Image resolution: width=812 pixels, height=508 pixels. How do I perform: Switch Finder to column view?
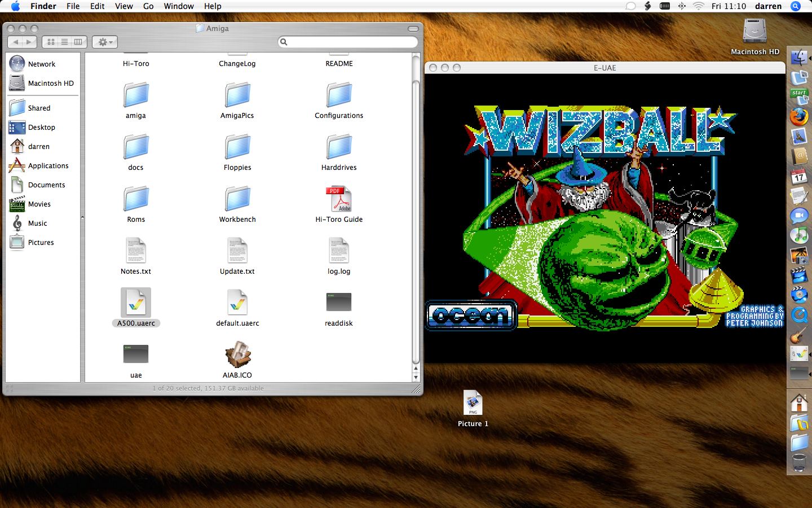point(78,42)
